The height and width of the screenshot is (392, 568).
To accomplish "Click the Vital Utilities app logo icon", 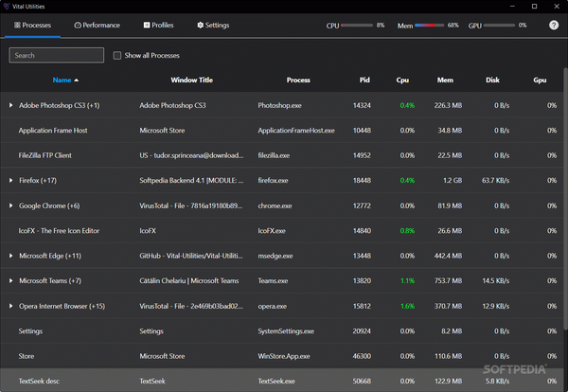I will pyautogui.click(x=8, y=6).
